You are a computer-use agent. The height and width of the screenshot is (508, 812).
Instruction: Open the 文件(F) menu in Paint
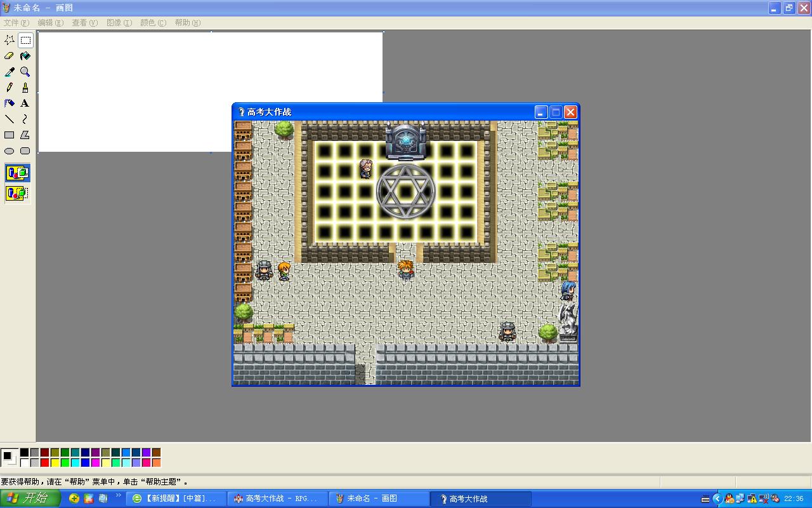[16, 23]
